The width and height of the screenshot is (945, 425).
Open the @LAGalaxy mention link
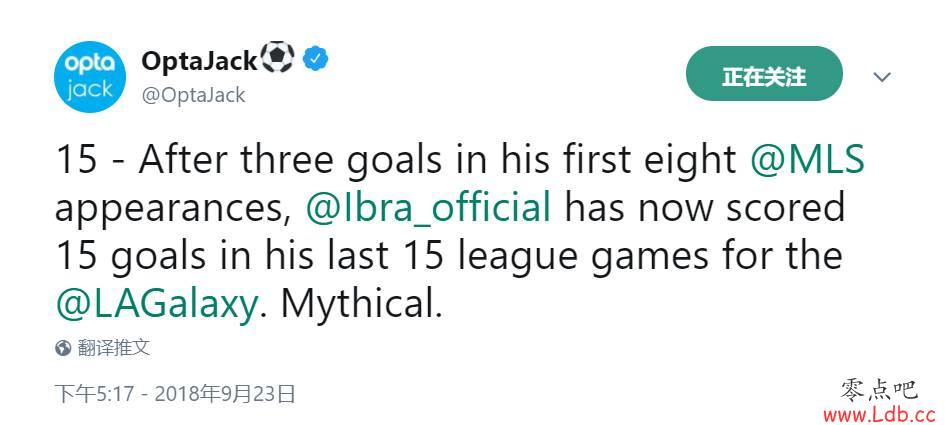157,305
